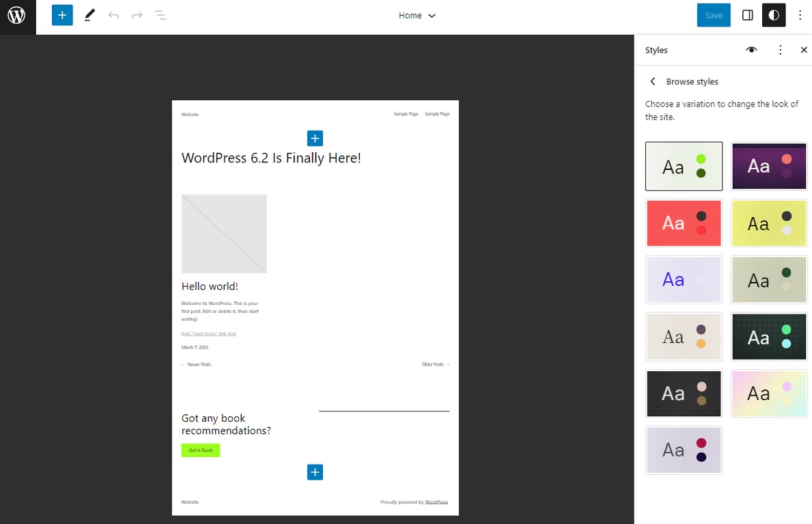This screenshot has width=812, height=524.
Task: Click the Sample Page navigation item
Action: coord(406,114)
